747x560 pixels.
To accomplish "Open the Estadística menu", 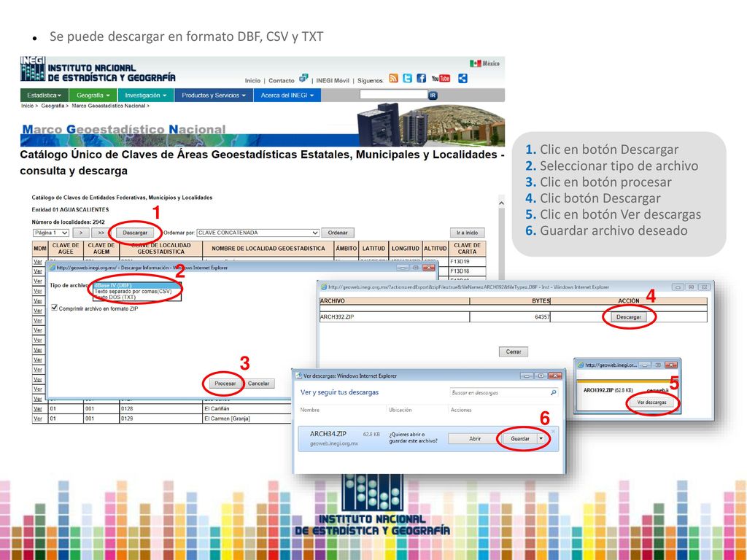I will [44, 96].
